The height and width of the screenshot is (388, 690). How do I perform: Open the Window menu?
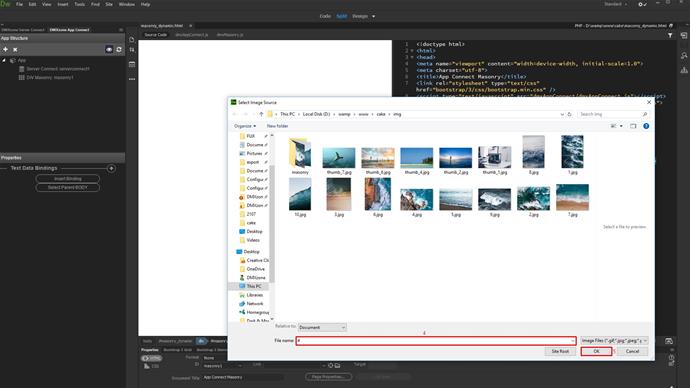point(127,4)
